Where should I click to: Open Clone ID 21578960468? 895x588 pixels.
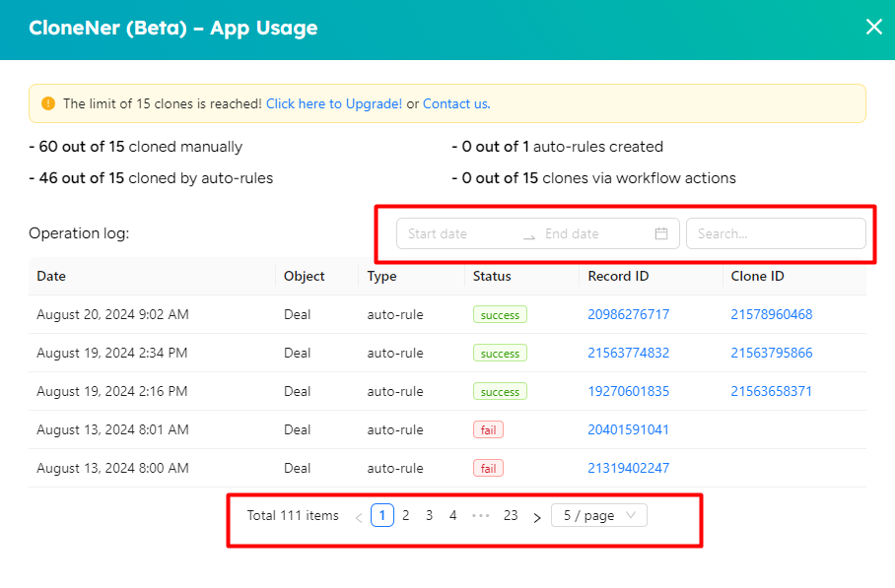tap(772, 314)
